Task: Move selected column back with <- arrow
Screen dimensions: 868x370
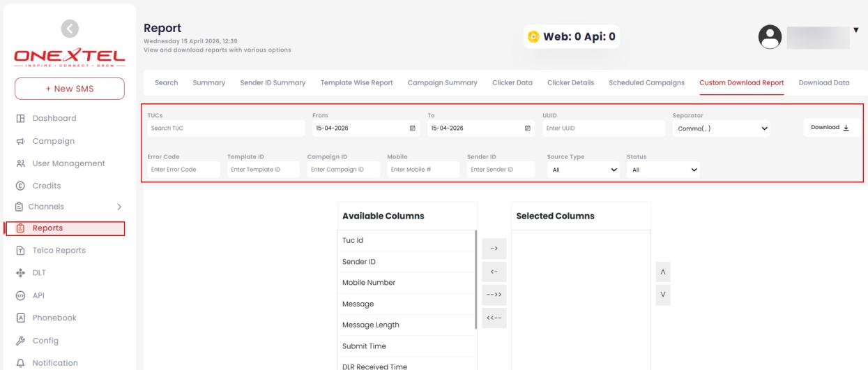Action: click(494, 272)
